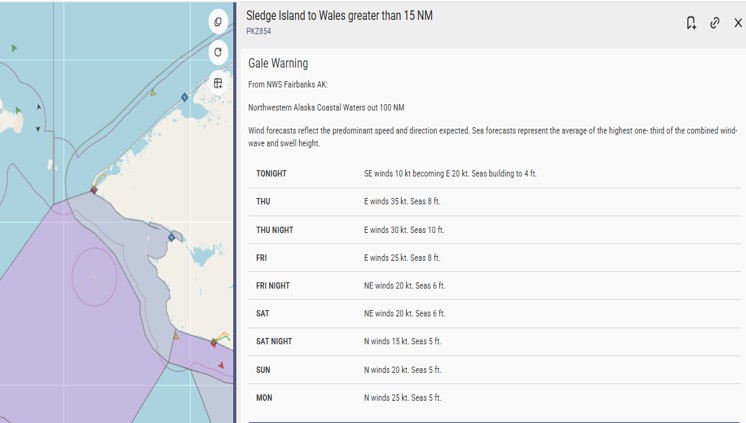Screen dimensions: 746x423
Task: Select the TONIGHT forecast row
Action: point(494,174)
